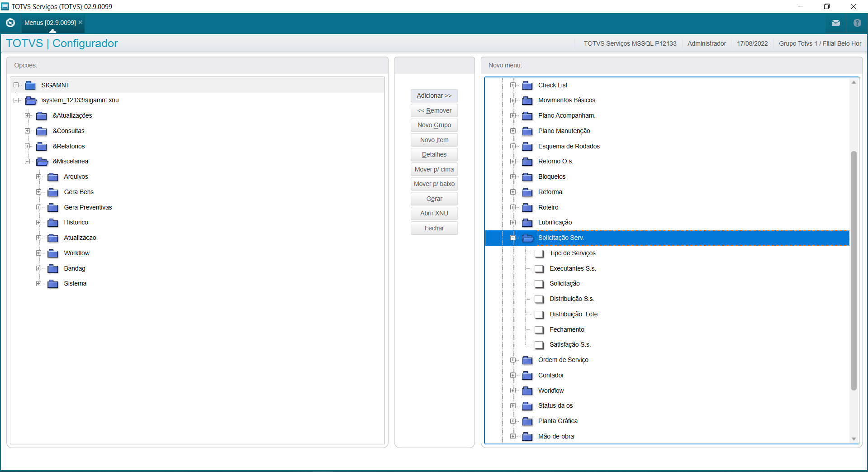Collapse the &Miscelanea tree node
868x472 pixels.
point(28,161)
